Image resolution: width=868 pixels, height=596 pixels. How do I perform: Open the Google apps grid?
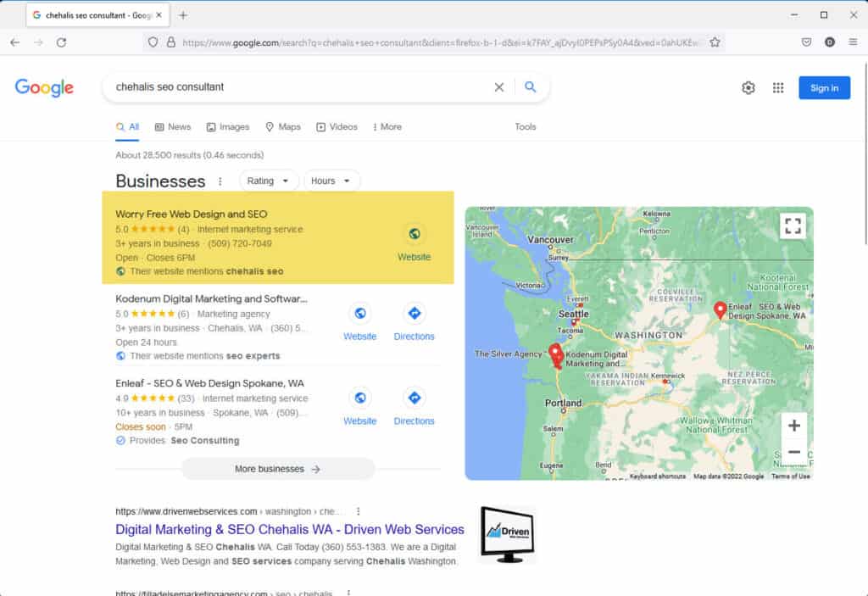[778, 87]
